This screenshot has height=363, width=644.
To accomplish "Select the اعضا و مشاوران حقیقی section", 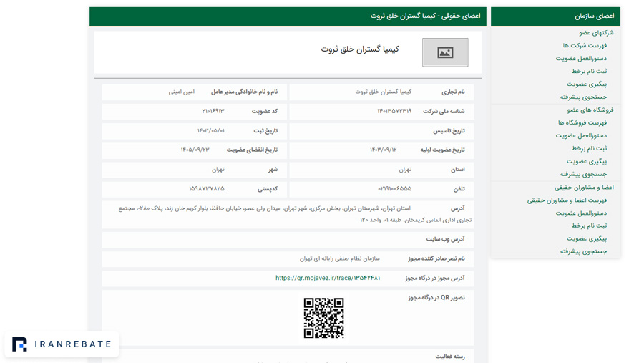I will click(584, 188).
